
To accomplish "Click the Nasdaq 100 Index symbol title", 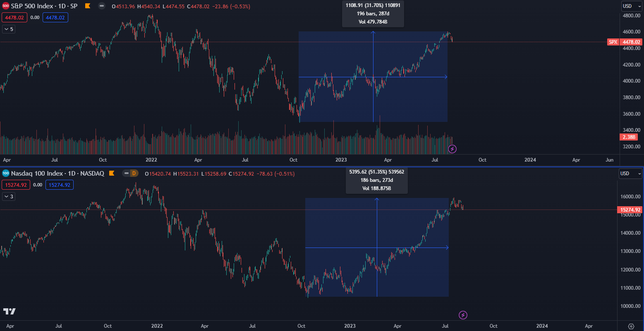I will click(57, 174).
